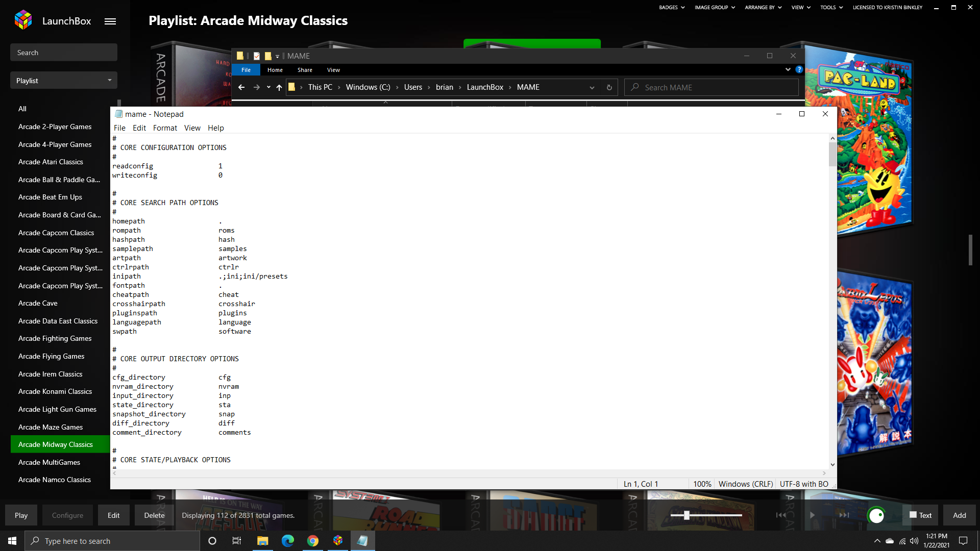Screen dimensions: 980x551
Task: Open Notepad Help menu
Action: (216, 128)
